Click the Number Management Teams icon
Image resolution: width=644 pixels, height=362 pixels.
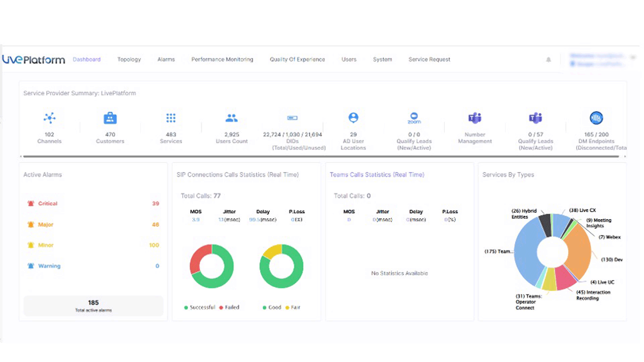[475, 118]
